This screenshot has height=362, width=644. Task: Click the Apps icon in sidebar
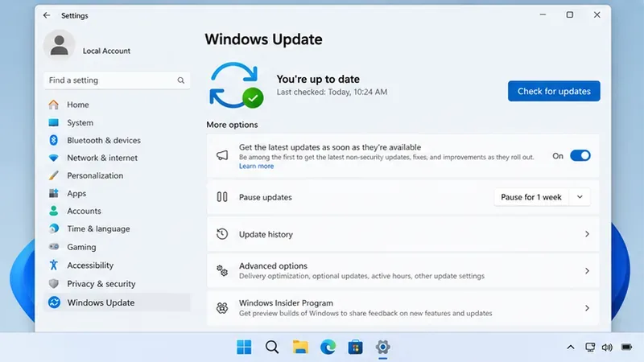tap(53, 193)
